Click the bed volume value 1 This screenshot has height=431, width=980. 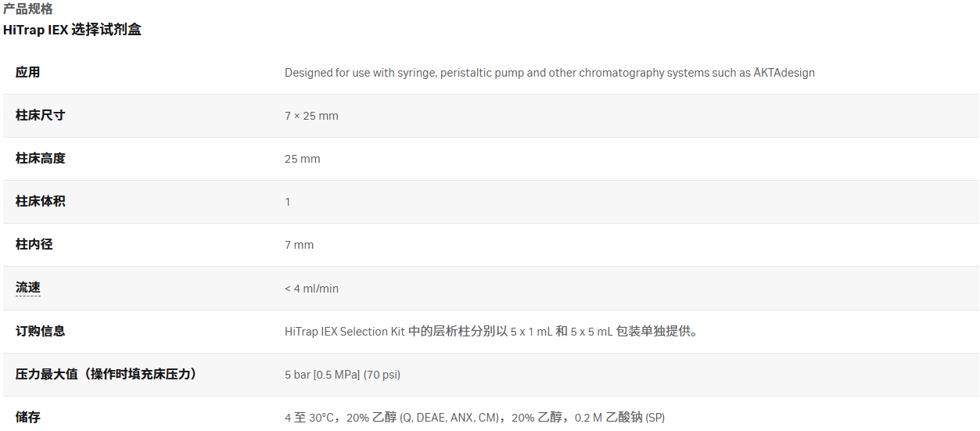pos(288,202)
